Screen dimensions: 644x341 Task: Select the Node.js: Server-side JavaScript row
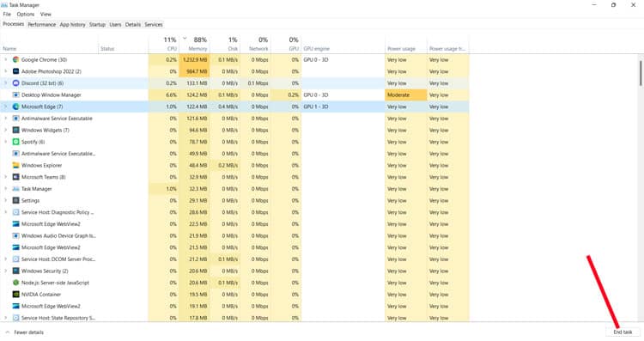click(234, 283)
